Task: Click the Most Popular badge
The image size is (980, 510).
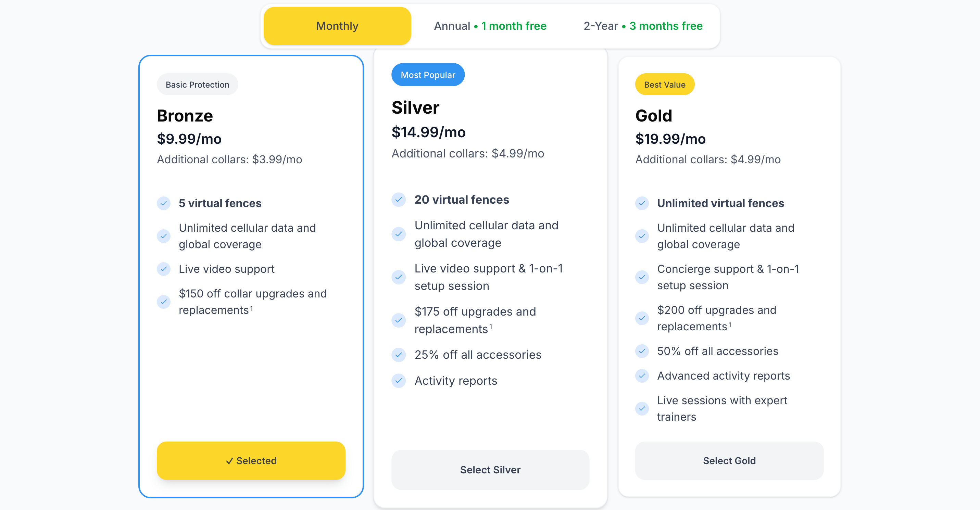Action: (x=428, y=75)
